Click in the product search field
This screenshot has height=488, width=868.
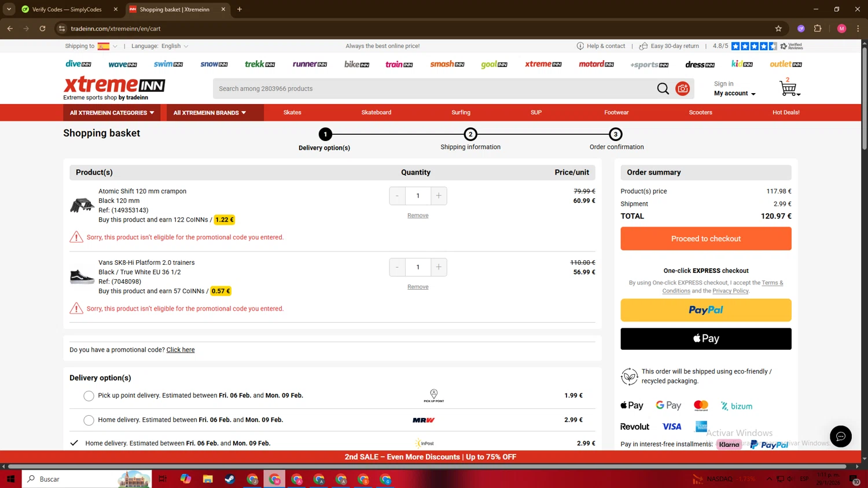(x=434, y=88)
